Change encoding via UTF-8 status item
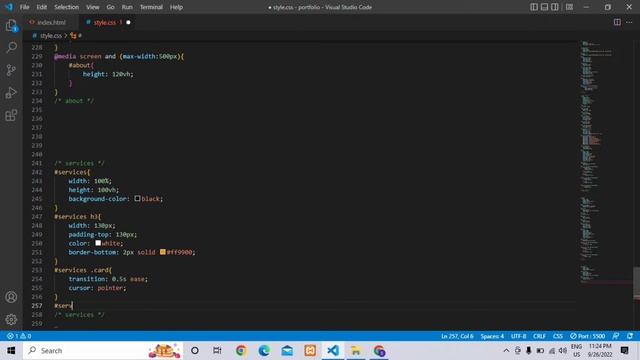 coord(518,336)
